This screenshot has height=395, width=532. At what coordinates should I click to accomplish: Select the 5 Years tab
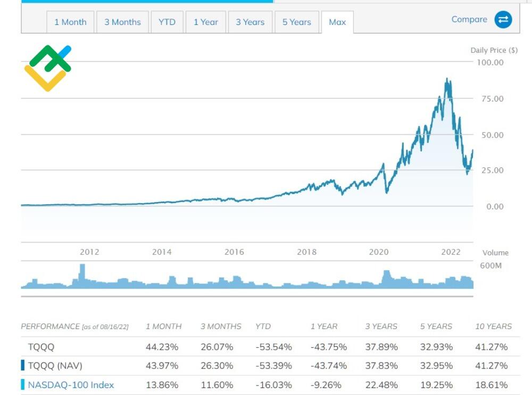(296, 22)
